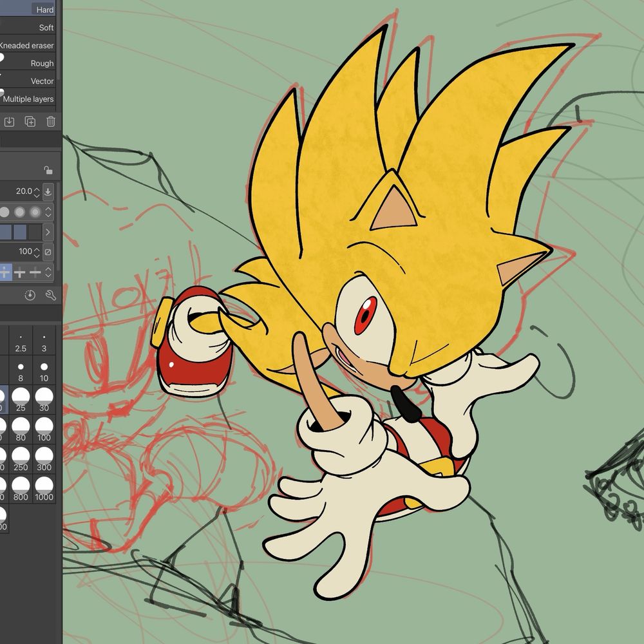Select the 80 brush size preset

(x=21, y=429)
